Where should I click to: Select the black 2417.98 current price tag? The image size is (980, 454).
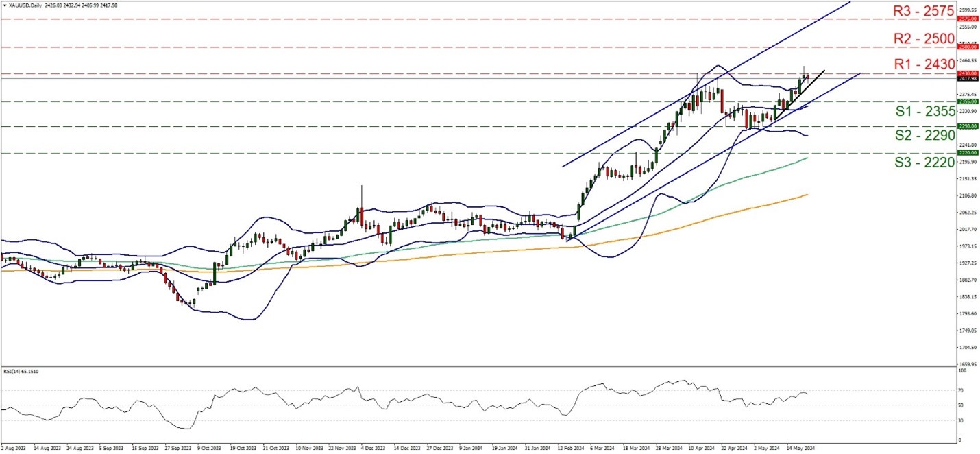point(968,79)
